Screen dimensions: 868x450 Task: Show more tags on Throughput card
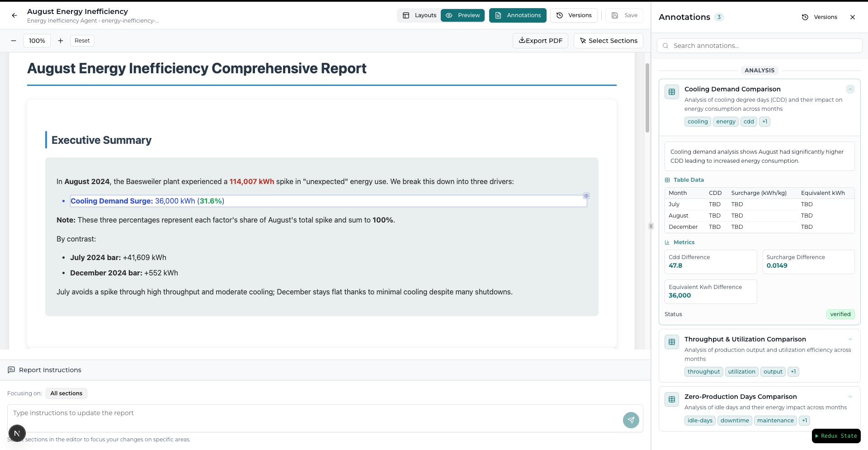793,372
